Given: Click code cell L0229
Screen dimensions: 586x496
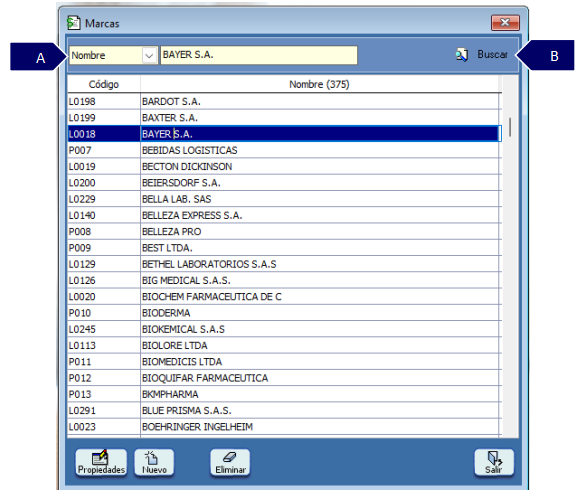Looking at the screenshot, I should [104, 199].
